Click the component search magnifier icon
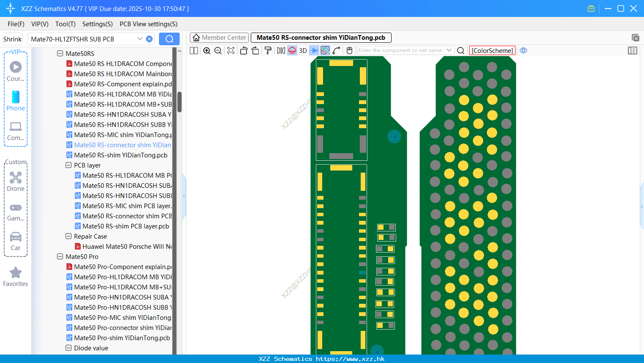Image resolution: width=644 pixels, height=363 pixels. click(x=461, y=50)
